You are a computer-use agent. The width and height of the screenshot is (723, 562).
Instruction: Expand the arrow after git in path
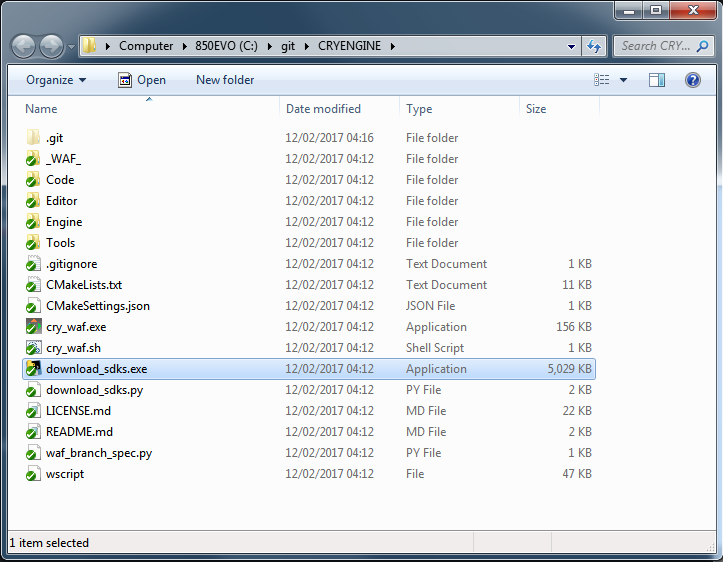pos(307,46)
